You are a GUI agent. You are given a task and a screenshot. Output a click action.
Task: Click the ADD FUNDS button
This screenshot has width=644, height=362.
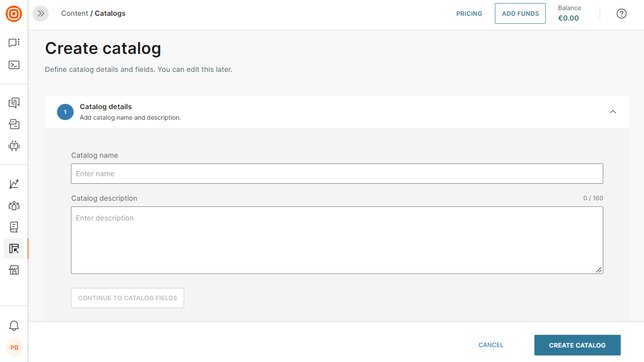(520, 13)
